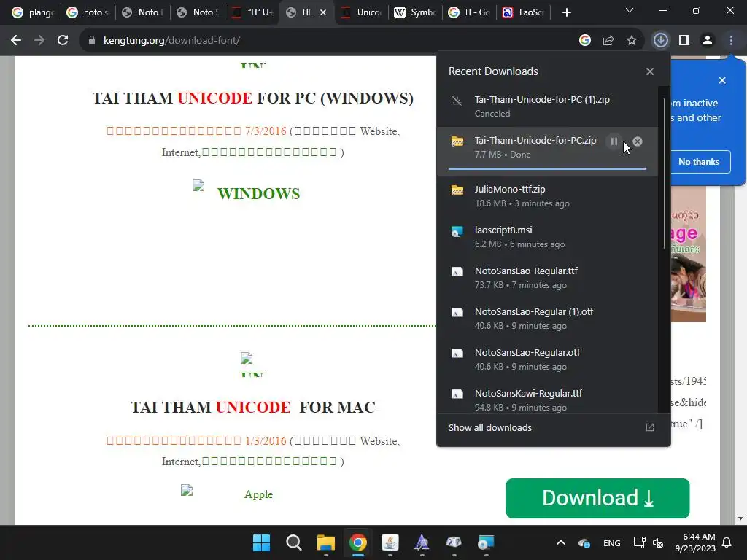This screenshot has height=560, width=747.
Task: Switch to the 'noto s' Google tab
Action: point(88,12)
